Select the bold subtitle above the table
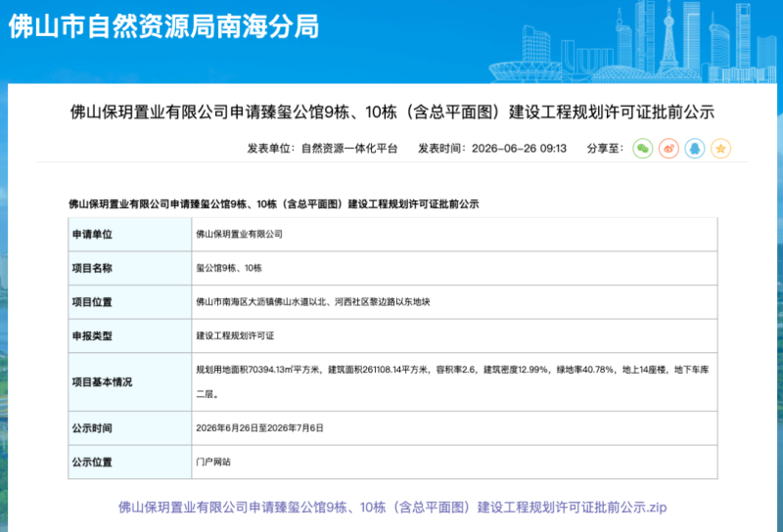 [x=274, y=203]
